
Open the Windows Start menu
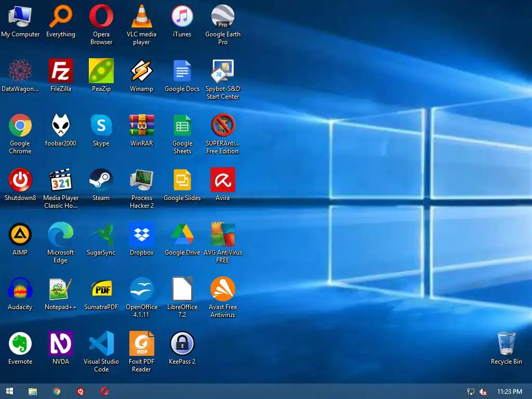click(9, 391)
